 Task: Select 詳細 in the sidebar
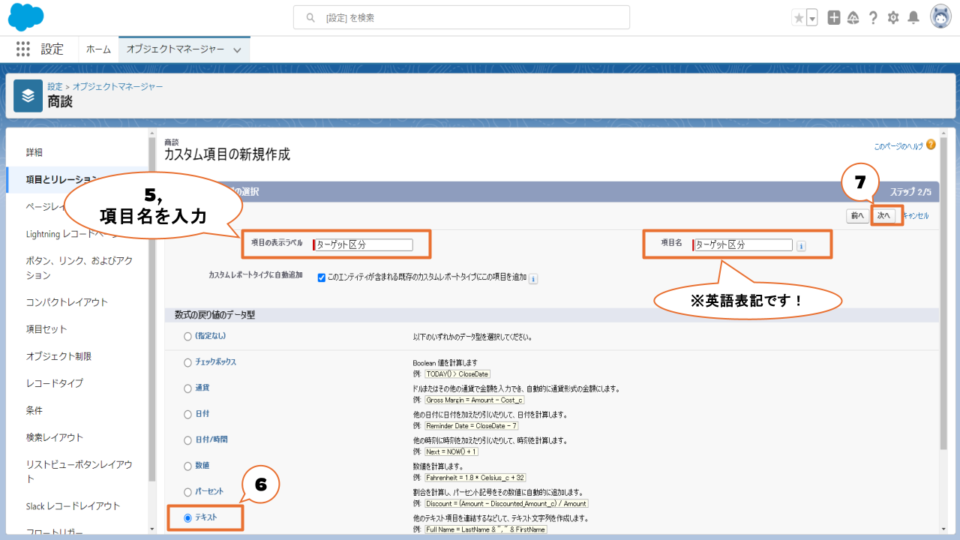point(34,152)
